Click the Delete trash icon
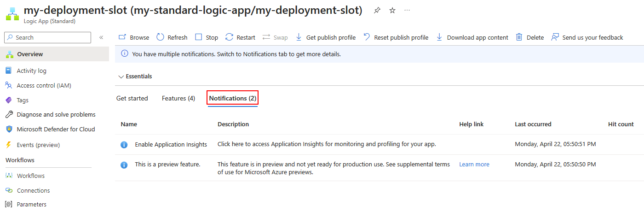The width and height of the screenshot is (644, 212). tap(519, 37)
